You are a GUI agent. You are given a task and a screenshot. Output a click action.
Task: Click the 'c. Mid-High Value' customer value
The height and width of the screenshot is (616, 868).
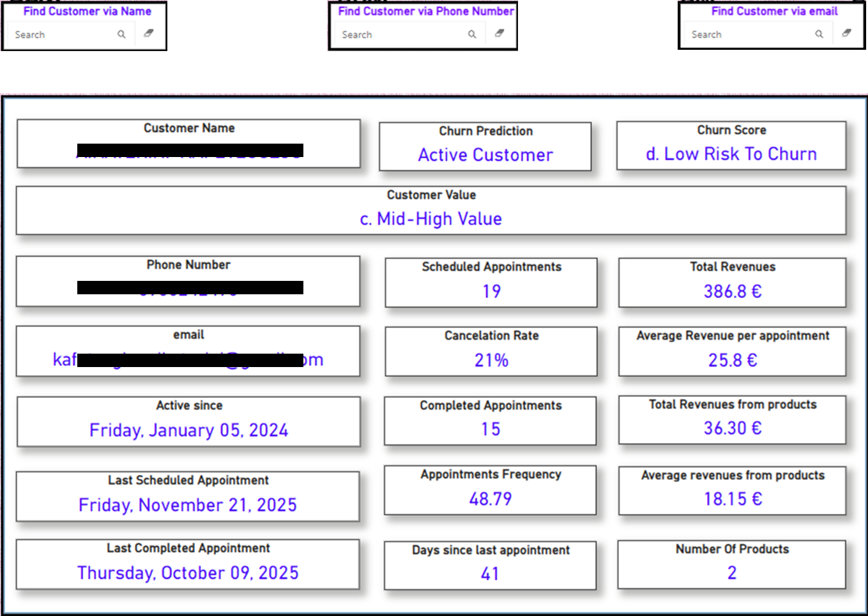[x=431, y=219]
